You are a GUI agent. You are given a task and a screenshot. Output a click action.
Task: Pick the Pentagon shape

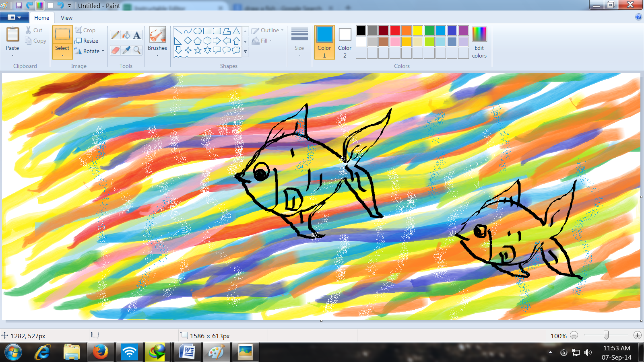coord(198,41)
